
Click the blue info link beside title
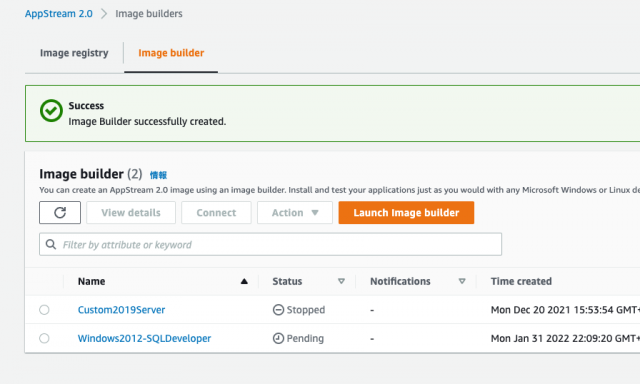pos(158,175)
